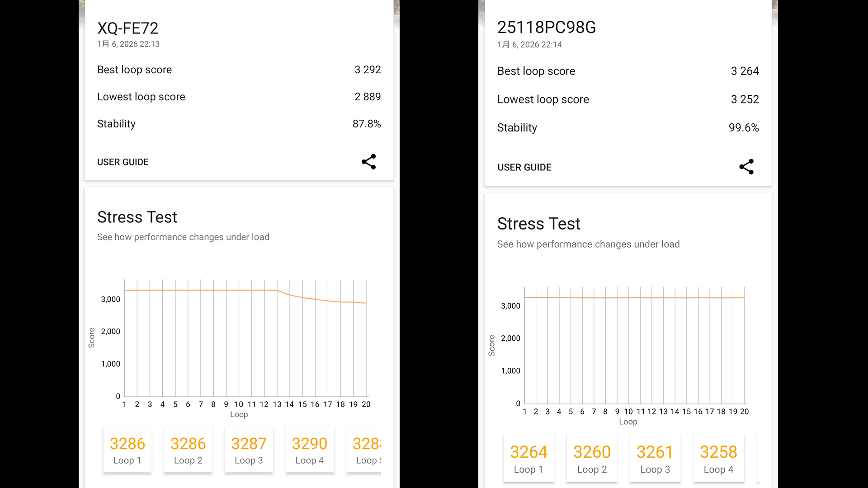Viewport: 868px width, 488px height.
Task: Select Loop 3 tile showing 3287
Action: pyautogui.click(x=249, y=450)
